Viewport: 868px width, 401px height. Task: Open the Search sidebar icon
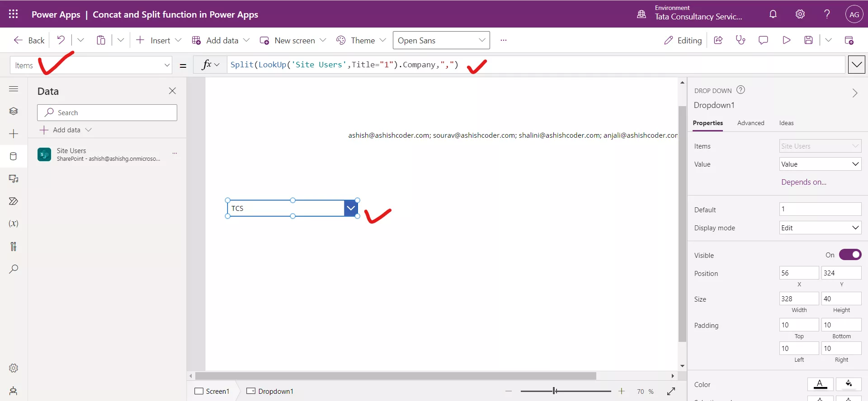click(14, 269)
